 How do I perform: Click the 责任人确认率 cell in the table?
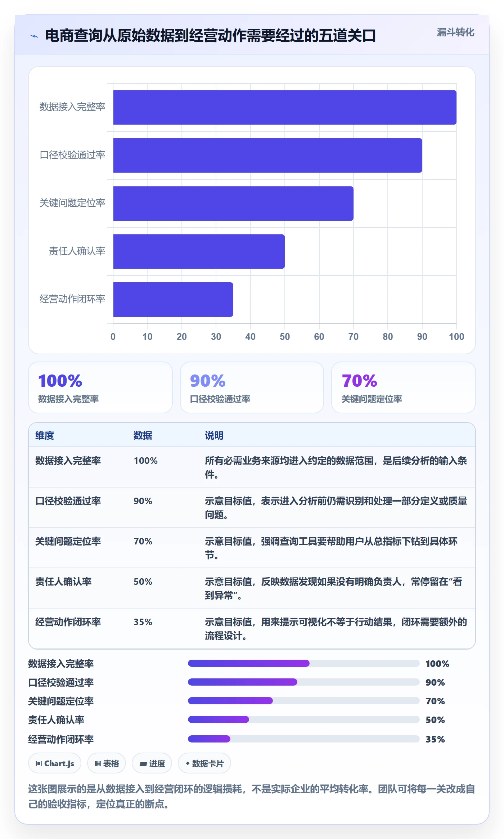coord(63,582)
